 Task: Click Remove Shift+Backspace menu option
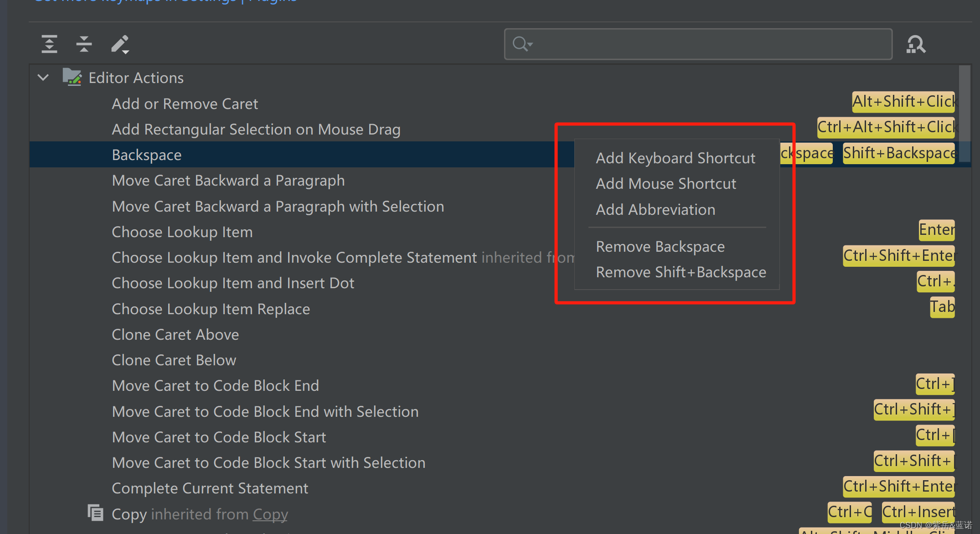[681, 272]
